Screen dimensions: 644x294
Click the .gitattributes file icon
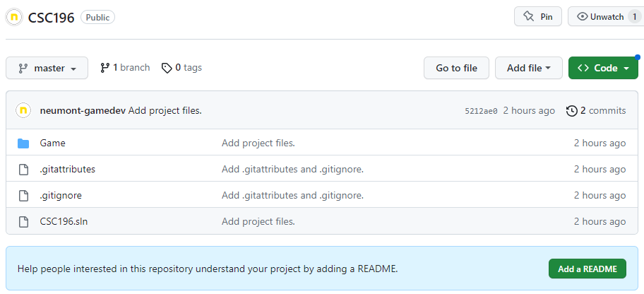coord(23,170)
